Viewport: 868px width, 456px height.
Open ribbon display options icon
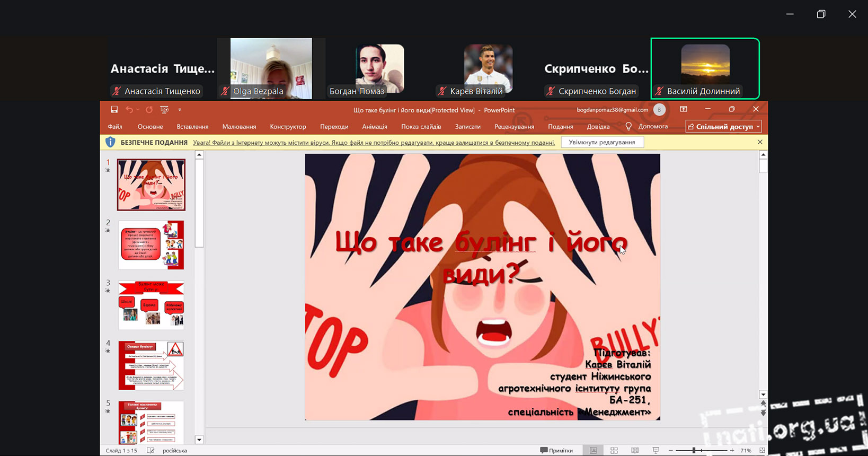684,109
